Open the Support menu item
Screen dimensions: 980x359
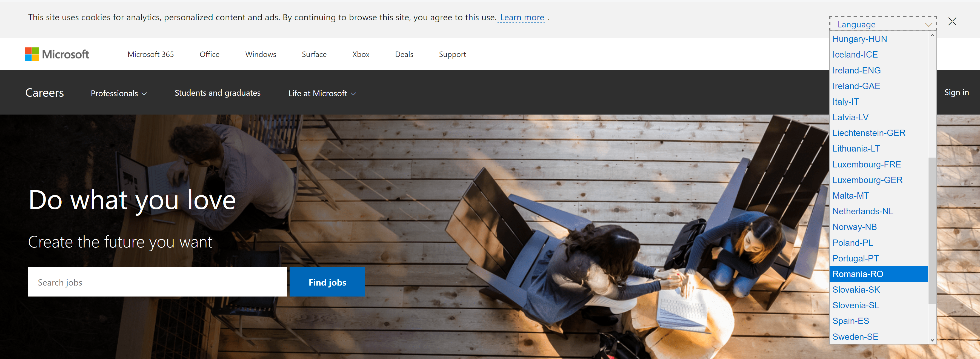click(452, 54)
